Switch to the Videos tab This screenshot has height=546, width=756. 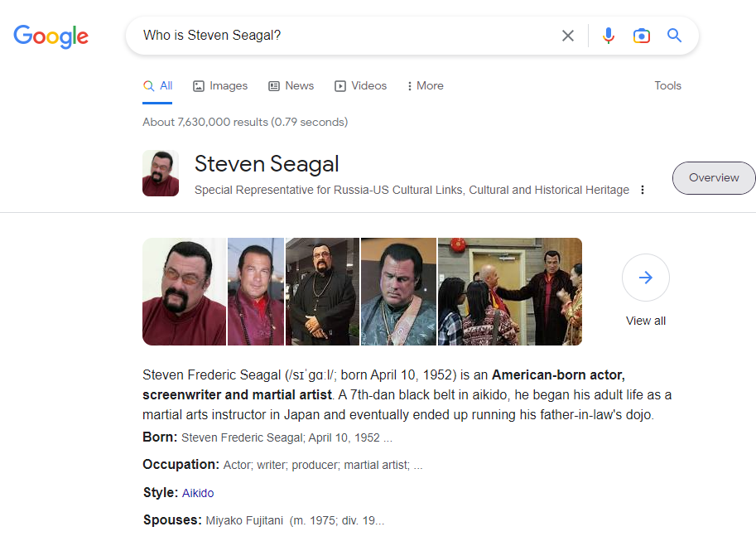pos(361,86)
